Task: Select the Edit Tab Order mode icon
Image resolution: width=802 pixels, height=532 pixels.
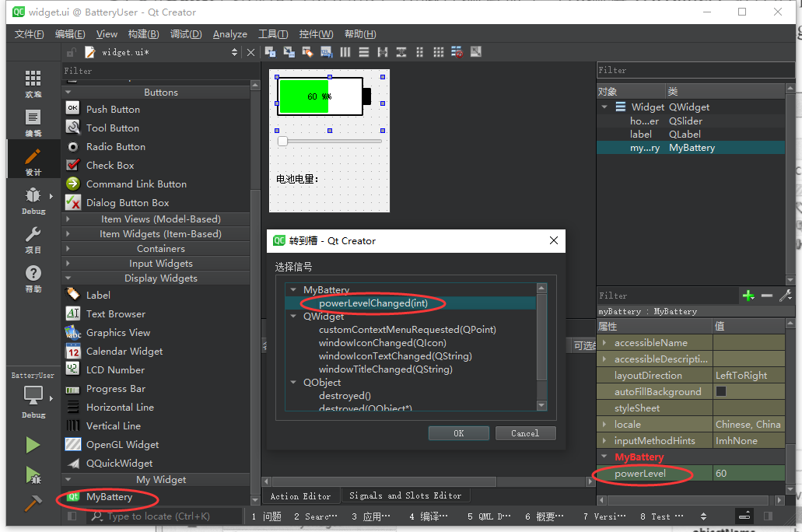Action: click(x=325, y=51)
